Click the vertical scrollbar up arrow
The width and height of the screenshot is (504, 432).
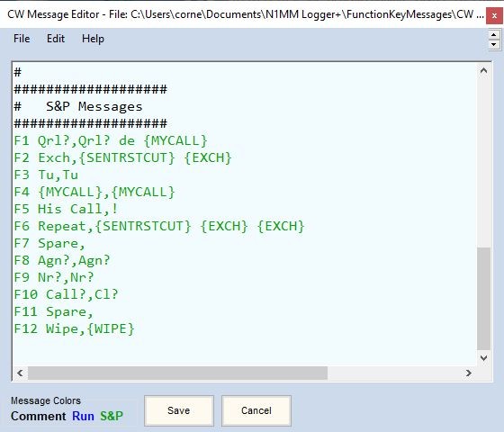(x=483, y=70)
